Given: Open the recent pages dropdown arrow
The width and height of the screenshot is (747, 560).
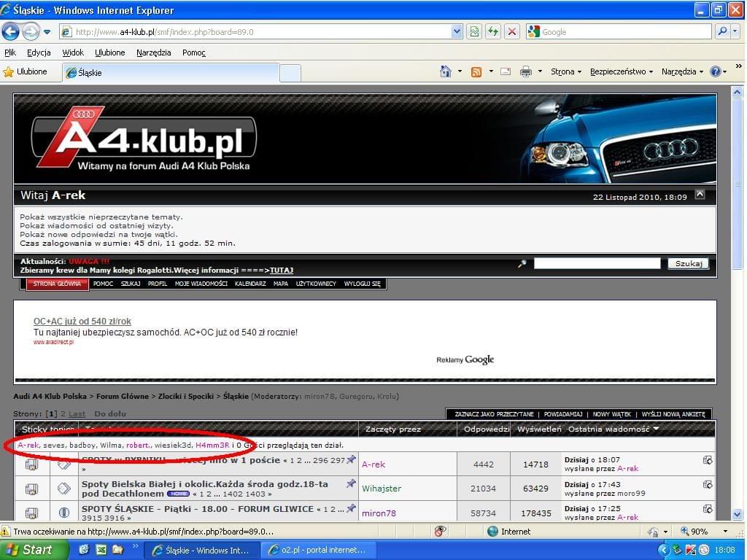Looking at the screenshot, I should pos(47,32).
